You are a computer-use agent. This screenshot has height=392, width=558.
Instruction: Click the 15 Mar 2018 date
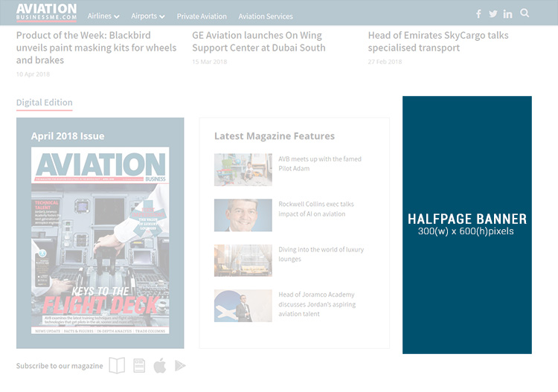(209, 62)
